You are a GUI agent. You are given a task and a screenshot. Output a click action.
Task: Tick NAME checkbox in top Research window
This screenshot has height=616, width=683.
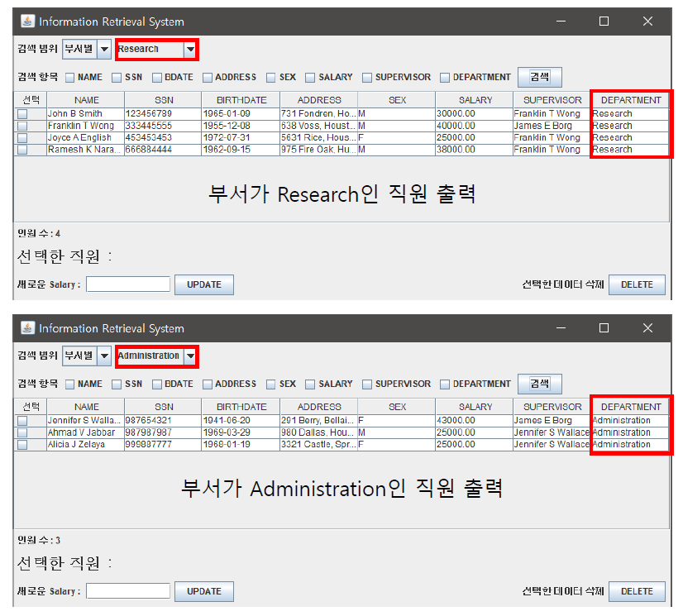click(69, 78)
